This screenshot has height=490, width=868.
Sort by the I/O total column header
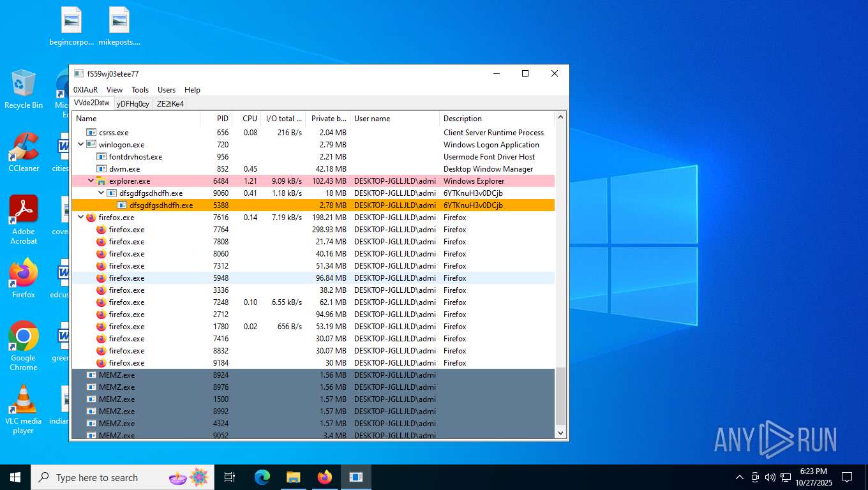tap(283, 119)
